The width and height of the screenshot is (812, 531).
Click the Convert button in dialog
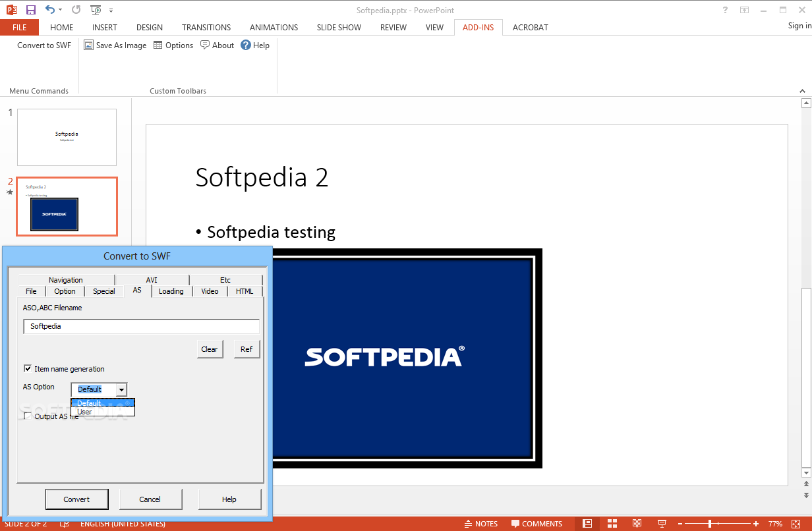(76, 499)
